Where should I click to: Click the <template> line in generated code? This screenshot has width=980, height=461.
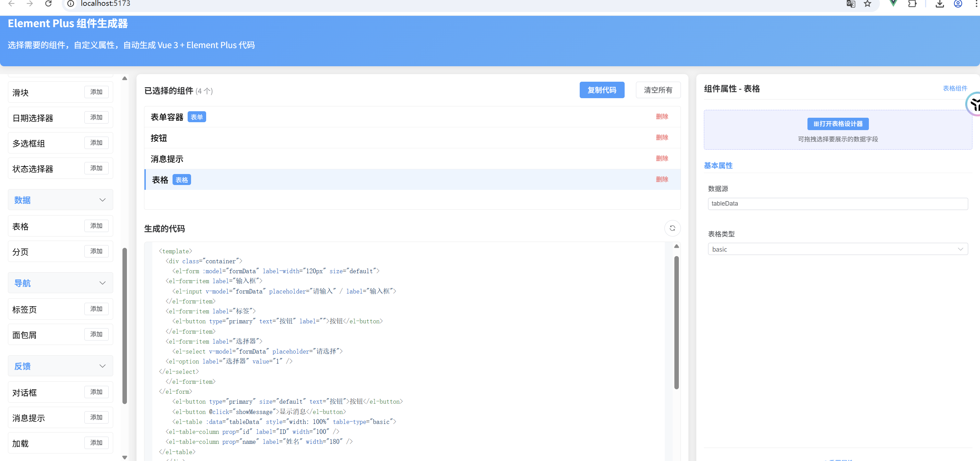click(175, 251)
